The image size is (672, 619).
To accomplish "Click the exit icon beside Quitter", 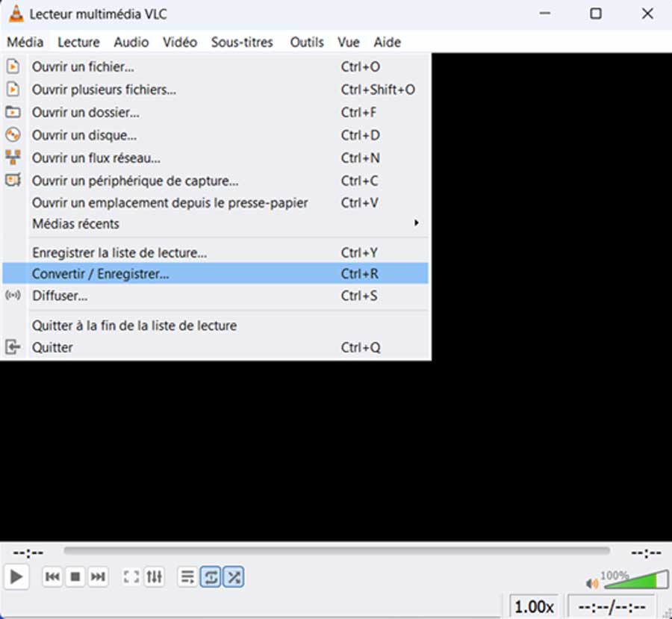I will click(13, 347).
